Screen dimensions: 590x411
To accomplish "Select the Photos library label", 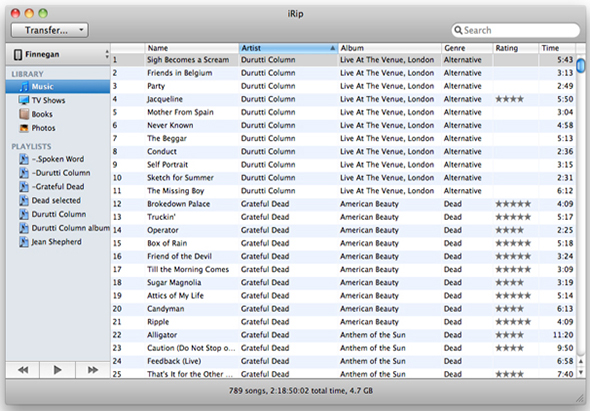I will (x=43, y=128).
